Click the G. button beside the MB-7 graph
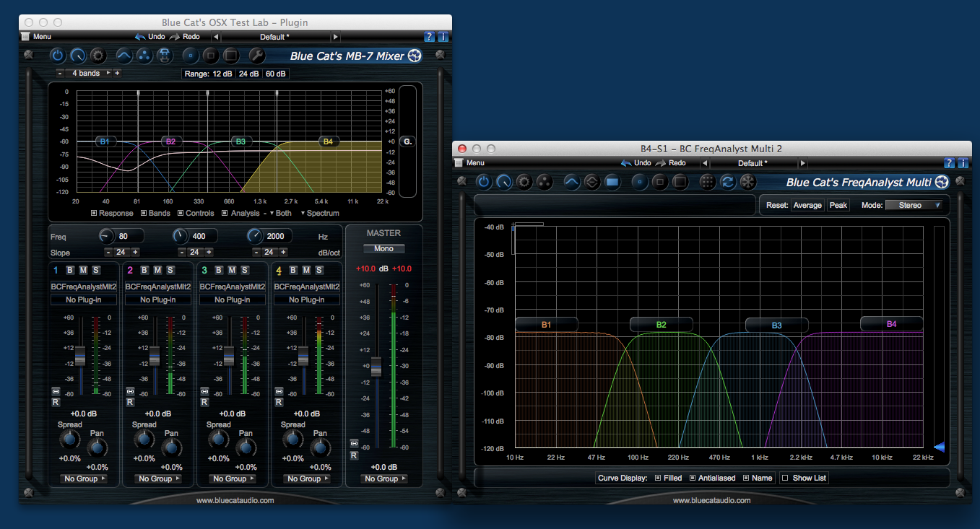The width and height of the screenshot is (980, 529). 407,141
